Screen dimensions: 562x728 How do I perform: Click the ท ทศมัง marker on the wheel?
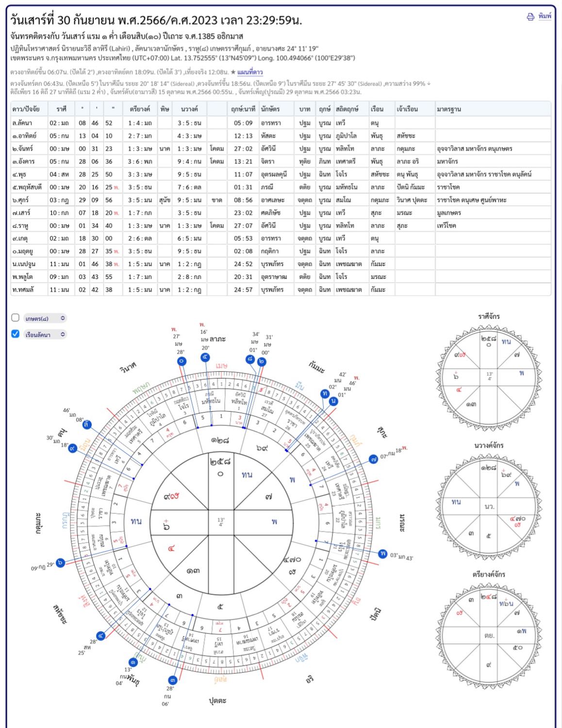(x=325, y=394)
